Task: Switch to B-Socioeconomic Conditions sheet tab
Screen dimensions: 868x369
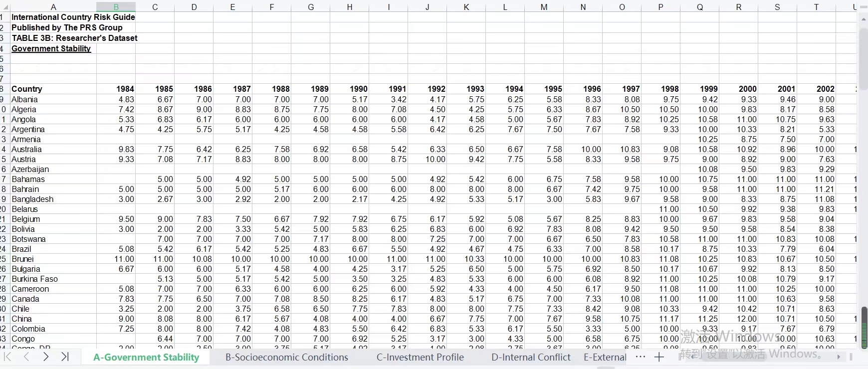Action: [287, 357]
